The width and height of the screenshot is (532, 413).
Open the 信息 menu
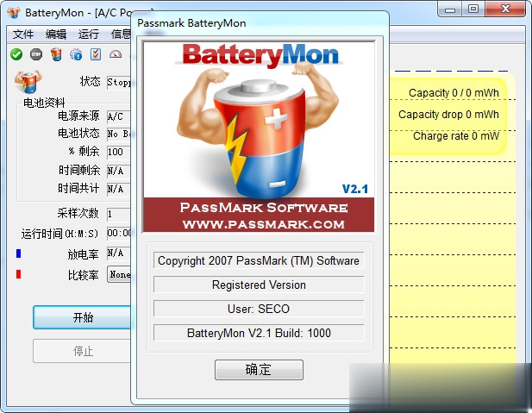click(x=121, y=34)
